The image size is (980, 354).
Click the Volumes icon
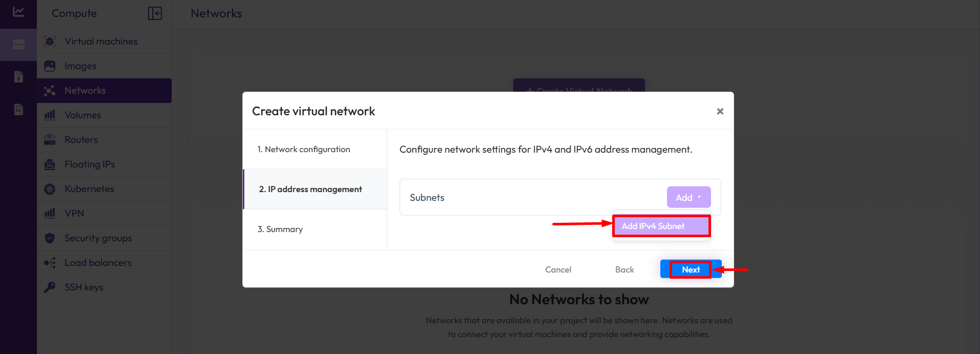tap(50, 115)
